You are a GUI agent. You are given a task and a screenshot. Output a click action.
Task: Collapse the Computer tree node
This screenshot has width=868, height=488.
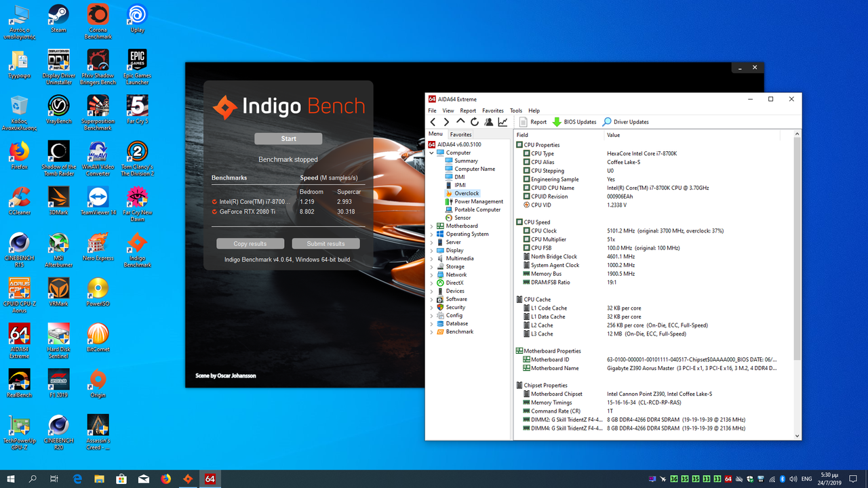[432, 152]
